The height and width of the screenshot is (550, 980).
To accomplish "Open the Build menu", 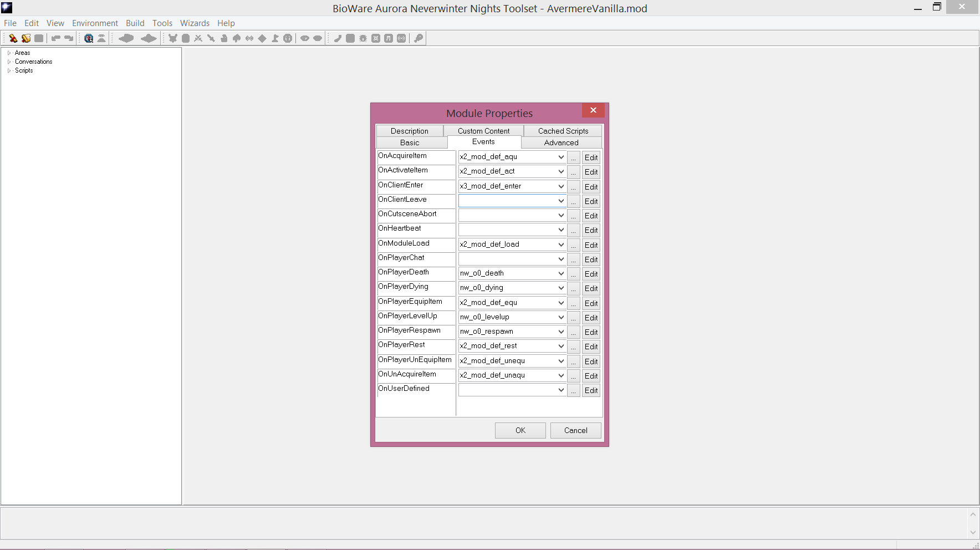I will (x=135, y=23).
